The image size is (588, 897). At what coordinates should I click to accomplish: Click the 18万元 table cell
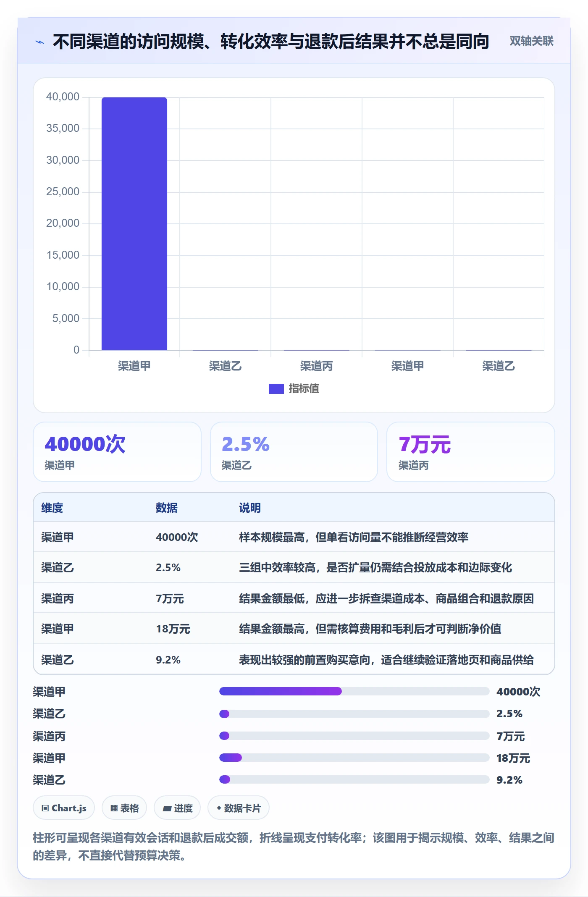[173, 629]
